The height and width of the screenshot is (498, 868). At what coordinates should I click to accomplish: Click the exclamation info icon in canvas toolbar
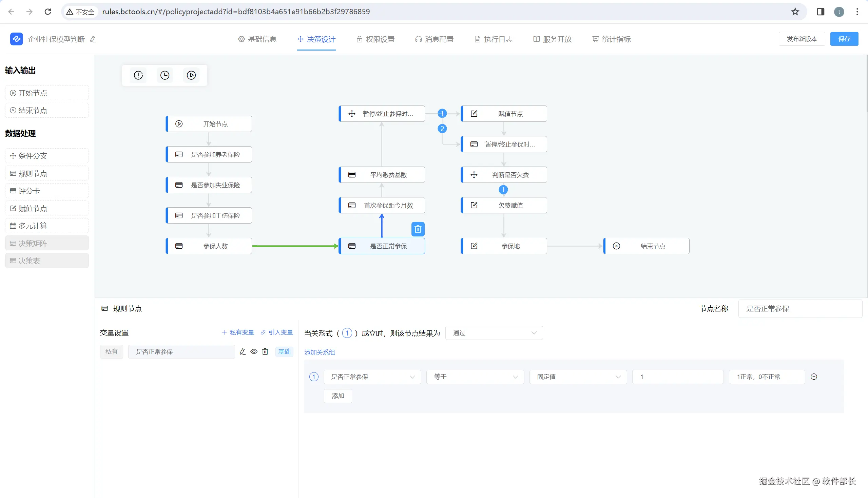[x=138, y=75]
